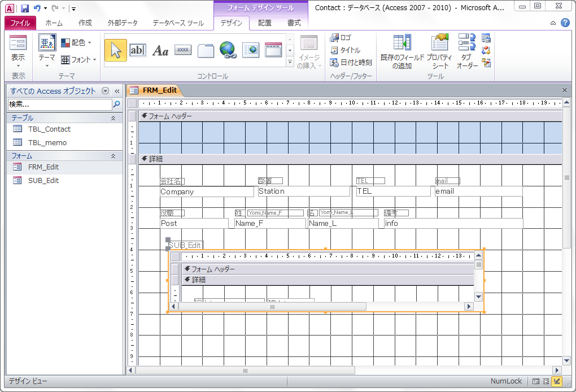Switch to the 外部データ tab

click(123, 23)
